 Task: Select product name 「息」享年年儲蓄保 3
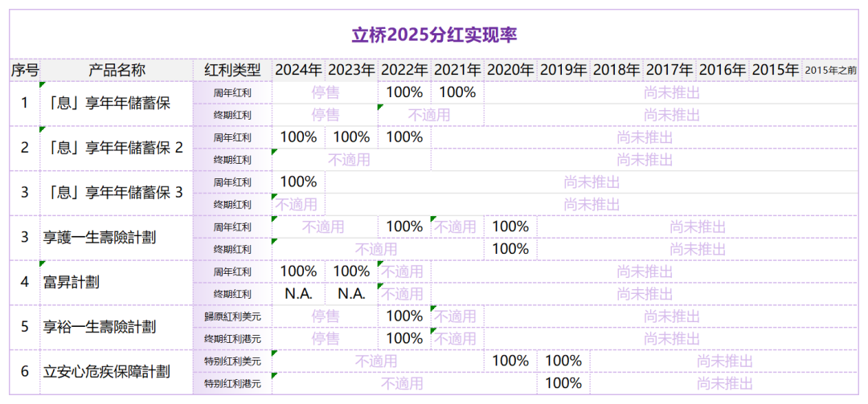pyautogui.click(x=117, y=193)
